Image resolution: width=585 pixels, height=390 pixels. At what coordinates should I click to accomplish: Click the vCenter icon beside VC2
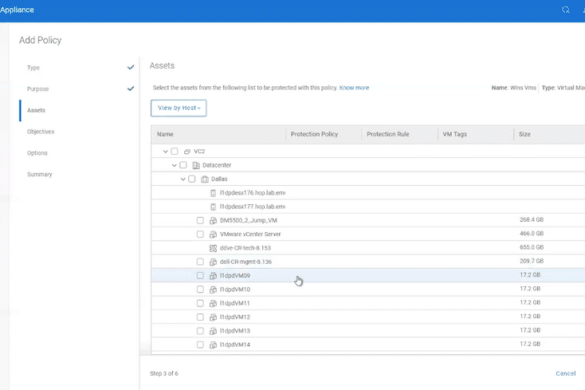187,152
